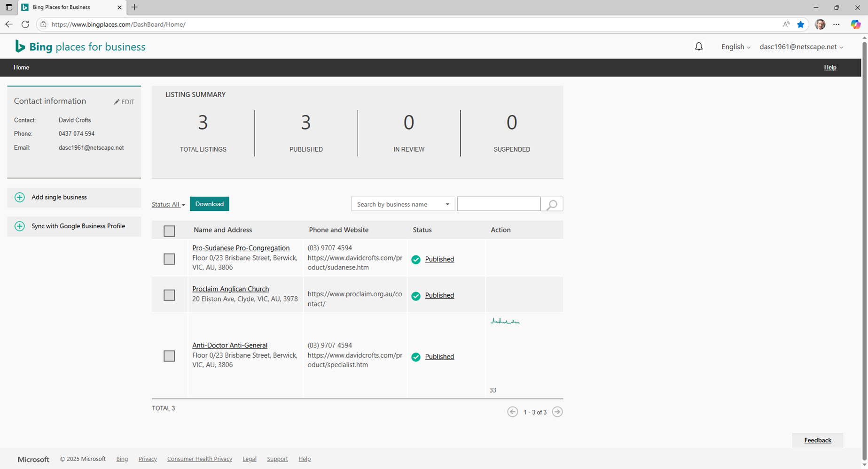Image resolution: width=868 pixels, height=469 pixels.
Task: Select the Anti-Doctor Anti-General checkbox
Action: tap(169, 356)
